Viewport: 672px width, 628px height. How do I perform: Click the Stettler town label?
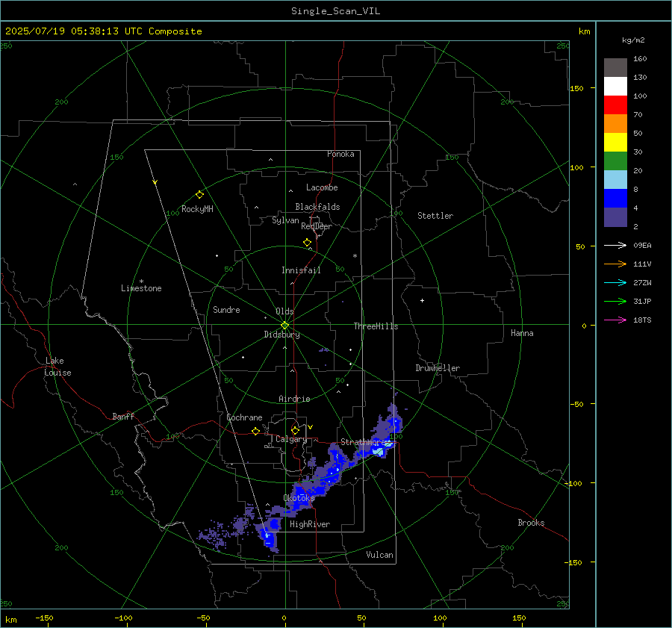point(435,216)
